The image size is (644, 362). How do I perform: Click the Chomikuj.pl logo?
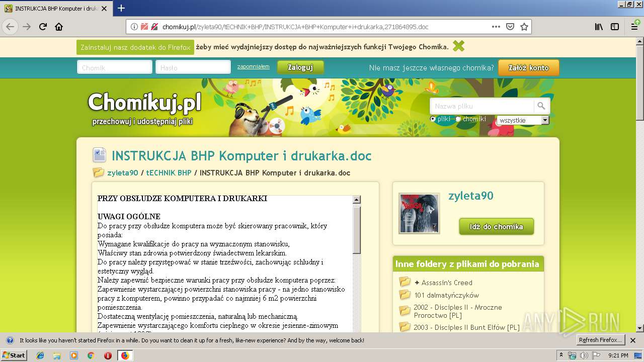(144, 103)
